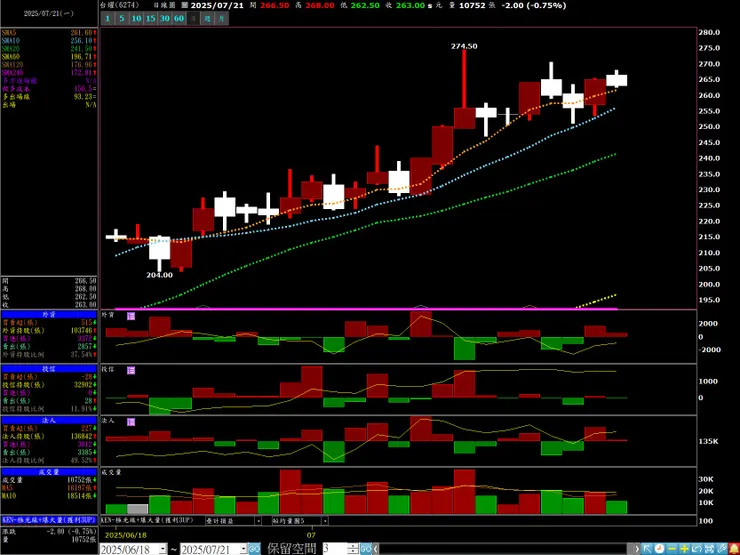Viewport: 740px width, 555px height.
Task: Click the scroll-left arrow of the chart scrollbar
Action: coord(375,549)
